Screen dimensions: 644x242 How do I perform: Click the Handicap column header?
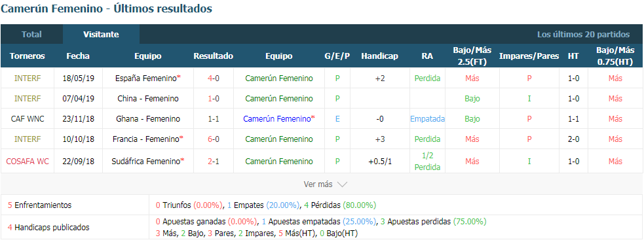tap(379, 56)
